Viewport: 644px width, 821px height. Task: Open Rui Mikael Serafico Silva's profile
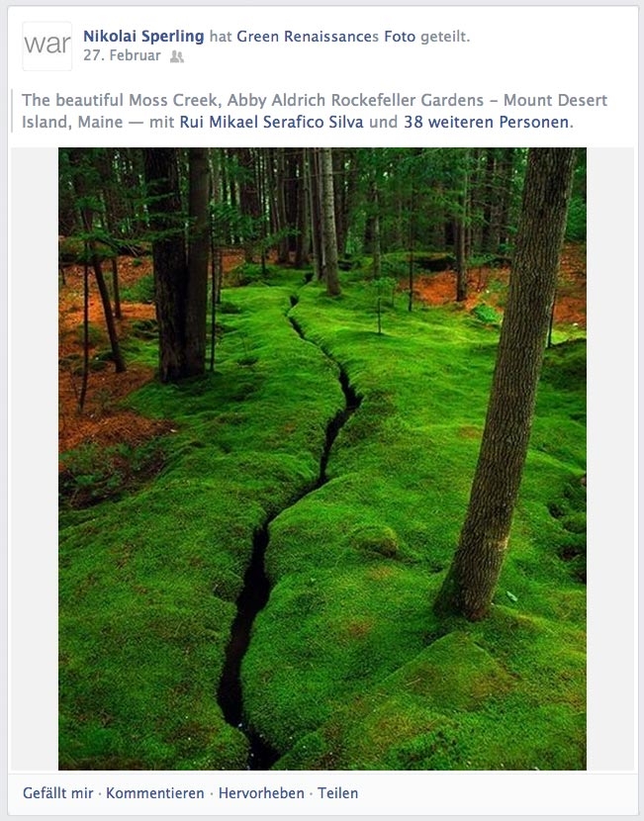coord(271,122)
